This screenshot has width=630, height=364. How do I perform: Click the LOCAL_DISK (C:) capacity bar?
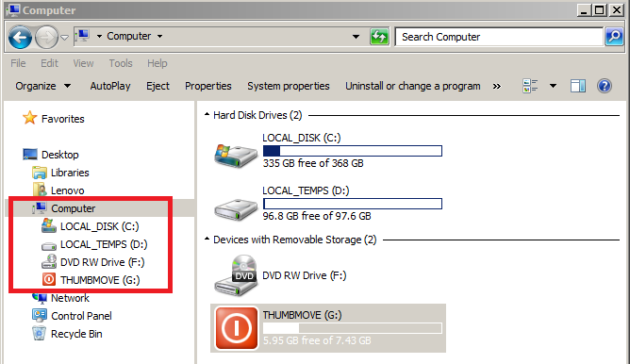353,151
